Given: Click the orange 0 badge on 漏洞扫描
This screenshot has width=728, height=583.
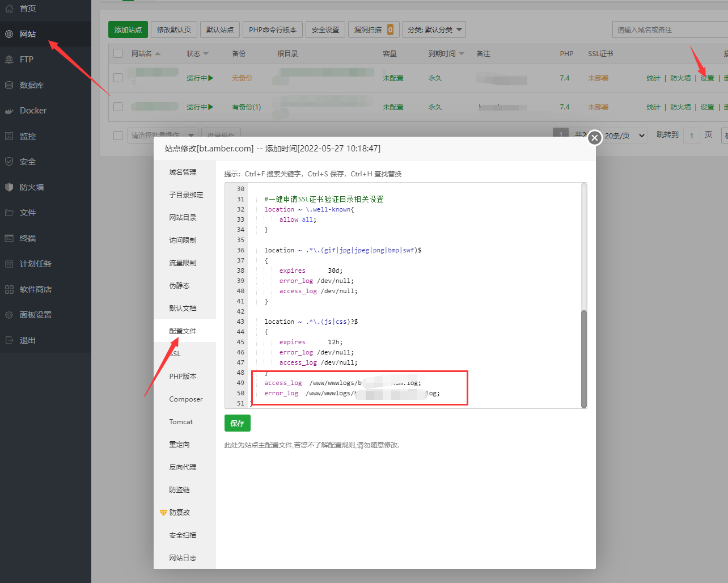Looking at the screenshot, I should point(390,29).
